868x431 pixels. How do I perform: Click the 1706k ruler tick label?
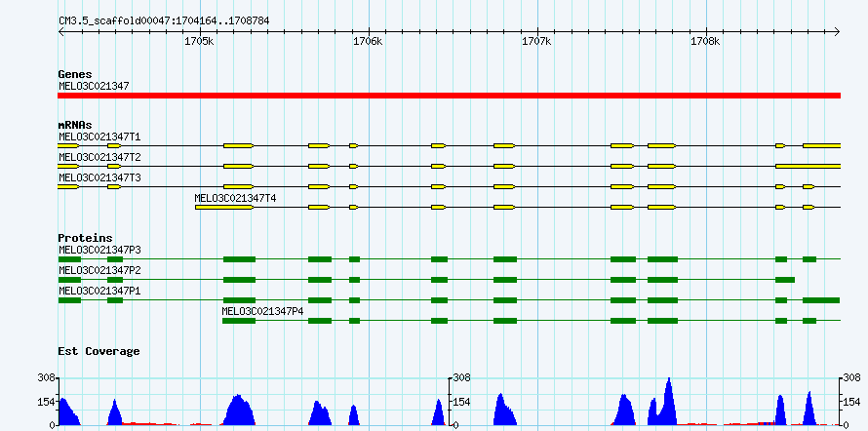pos(368,42)
